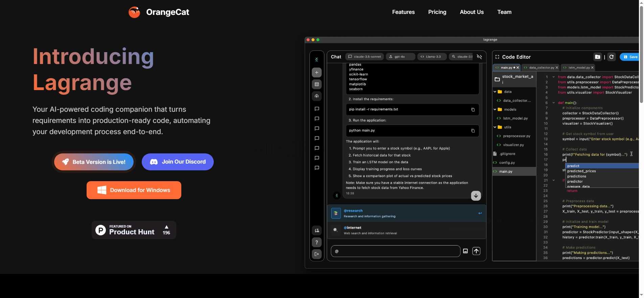Click the return arrow in @research row
Screen dimensions: 644x298
click(480, 213)
